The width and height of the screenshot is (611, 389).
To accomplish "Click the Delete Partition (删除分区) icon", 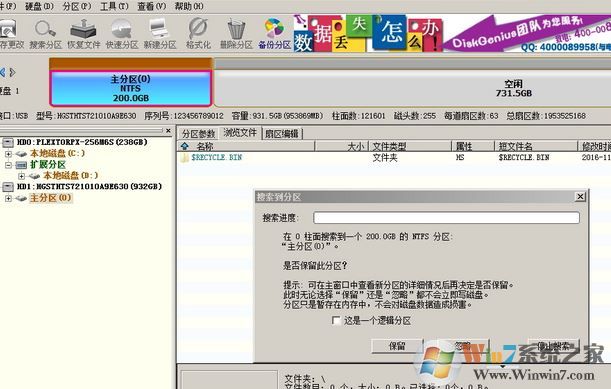I will tap(236, 34).
